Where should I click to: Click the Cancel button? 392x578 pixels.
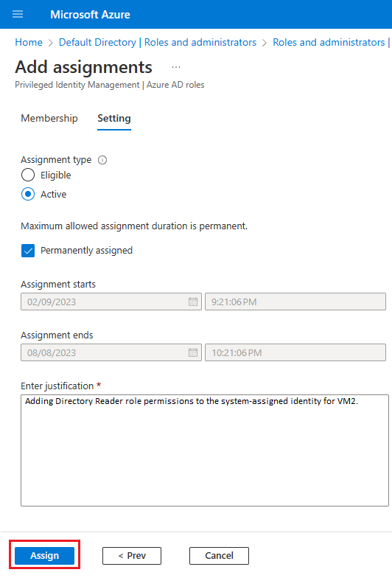[x=220, y=556]
